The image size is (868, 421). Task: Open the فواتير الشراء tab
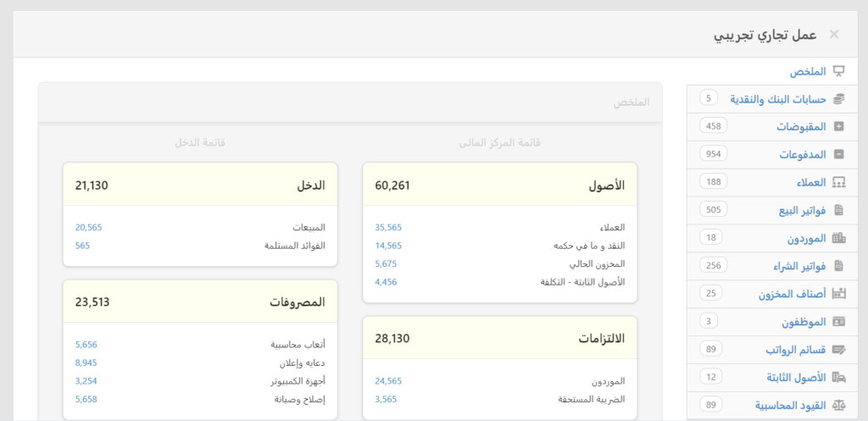[x=771, y=266]
